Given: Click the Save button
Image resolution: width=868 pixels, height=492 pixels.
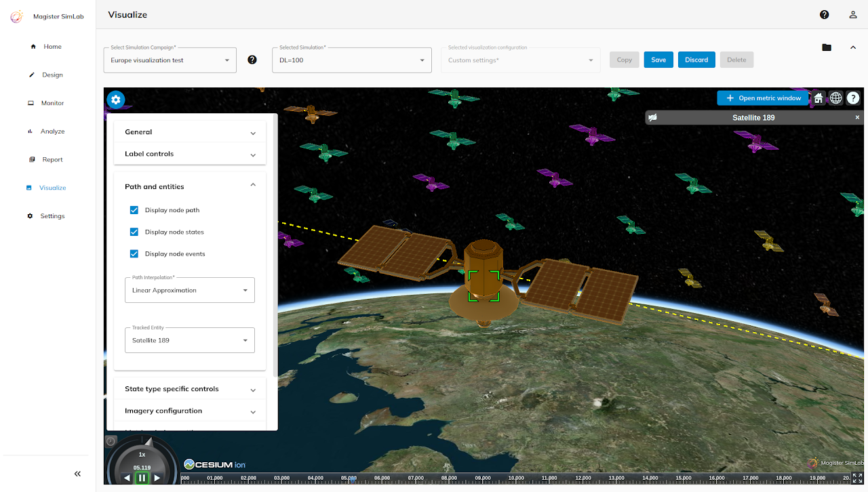Looking at the screenshot, I should pyautogui.click(x=658, y=60).
